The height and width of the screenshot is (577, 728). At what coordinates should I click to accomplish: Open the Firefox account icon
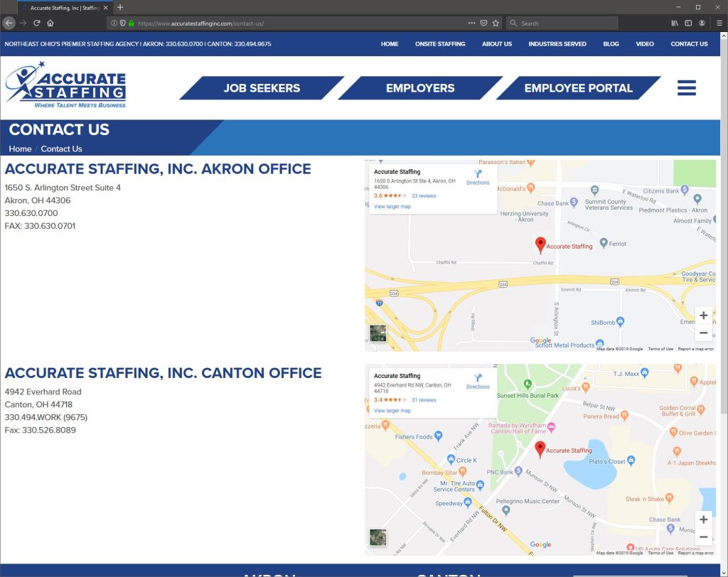pos(702,23)
